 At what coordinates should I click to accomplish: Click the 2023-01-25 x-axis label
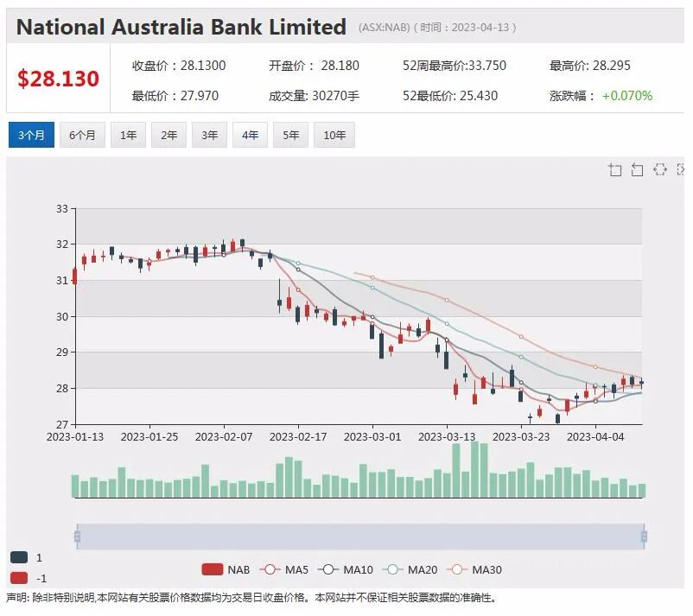click(x=149, y=436)
